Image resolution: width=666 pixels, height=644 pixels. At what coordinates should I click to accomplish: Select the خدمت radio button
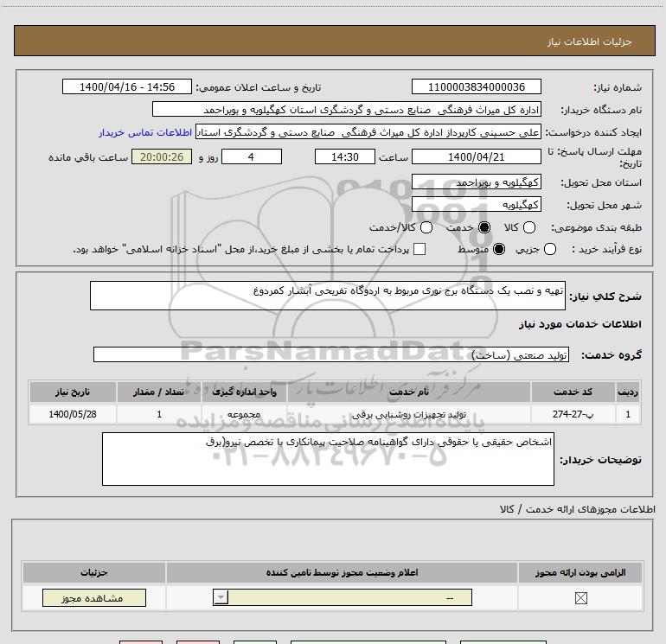[x=484, y=227]
